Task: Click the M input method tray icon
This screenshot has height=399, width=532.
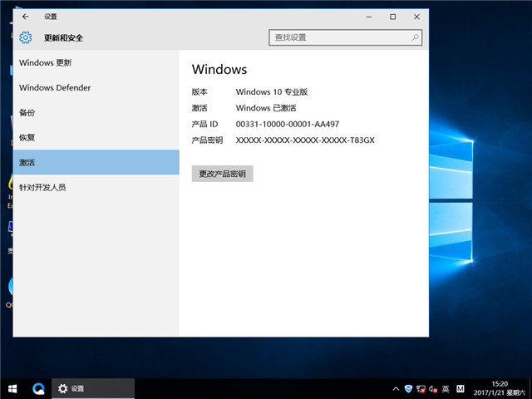Action: (x=460, y=389)
